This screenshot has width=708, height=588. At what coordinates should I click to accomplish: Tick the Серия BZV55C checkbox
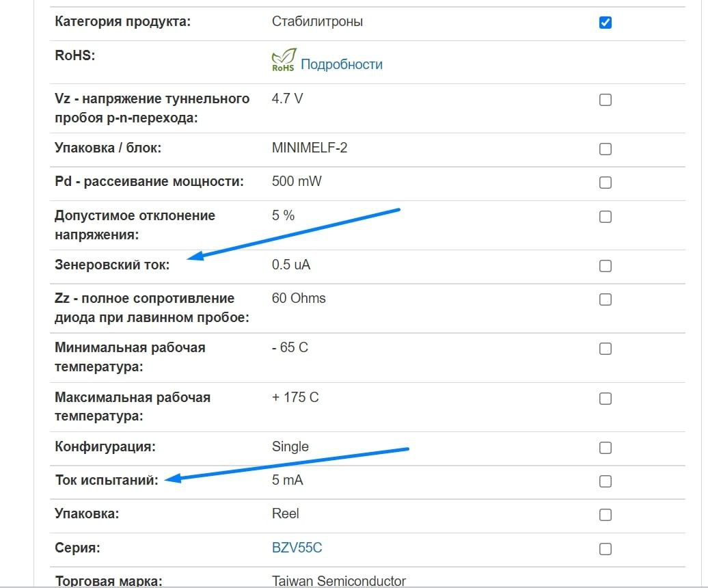pos(605,549)
